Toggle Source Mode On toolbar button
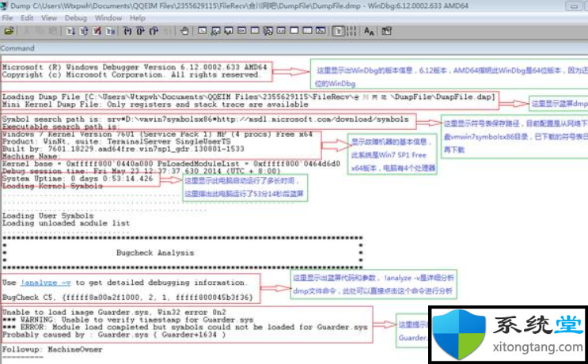The width and height of the screenshot is (588, 364). [338, 31]
